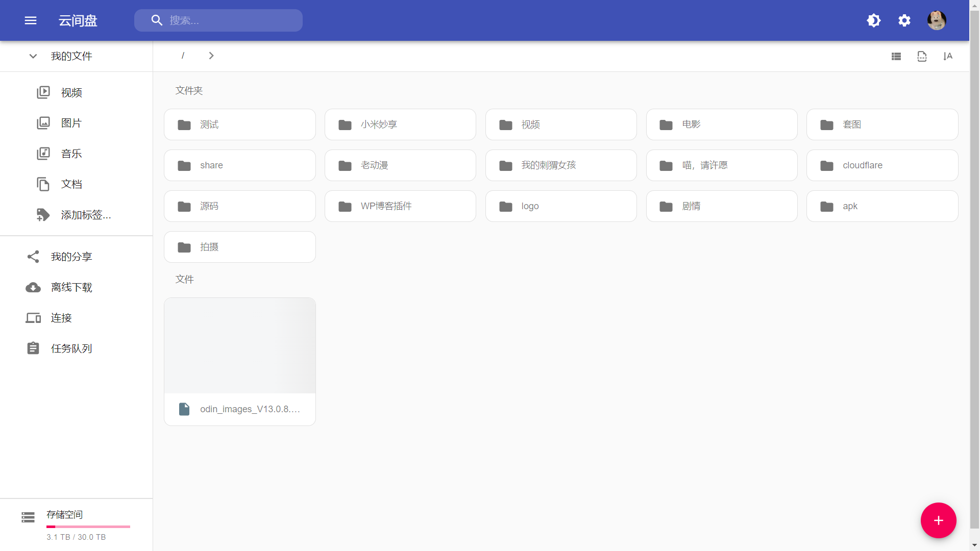Click the storage space usage bar

coord(88,527)
